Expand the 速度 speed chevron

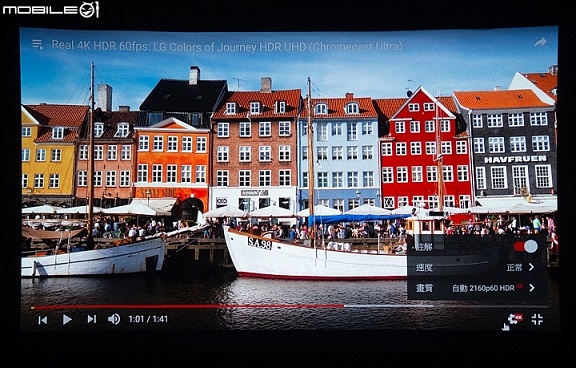point(532,267)
